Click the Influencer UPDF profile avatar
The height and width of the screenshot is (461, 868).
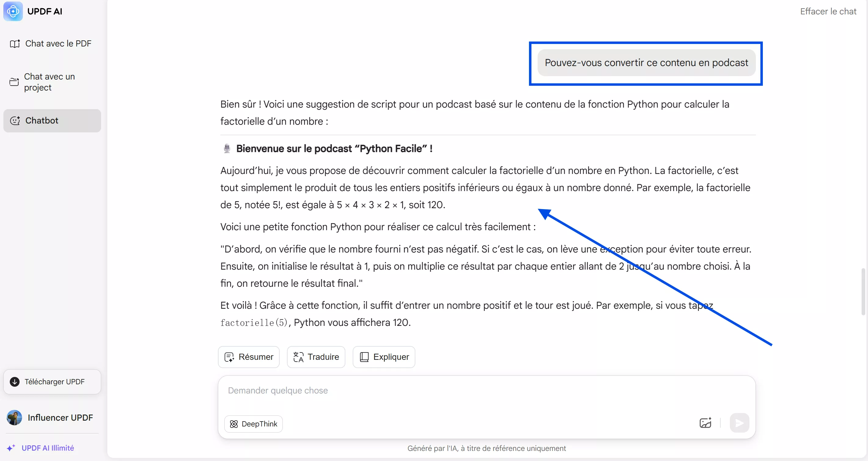coord(14,418)
